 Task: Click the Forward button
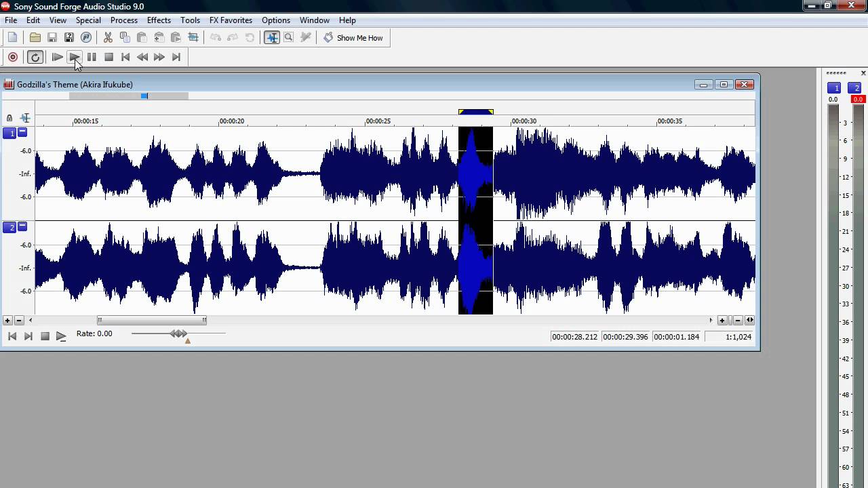159,58
